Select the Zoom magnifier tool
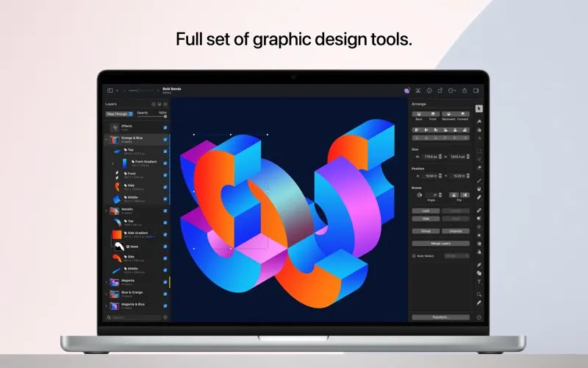 (x=479, y=294)
